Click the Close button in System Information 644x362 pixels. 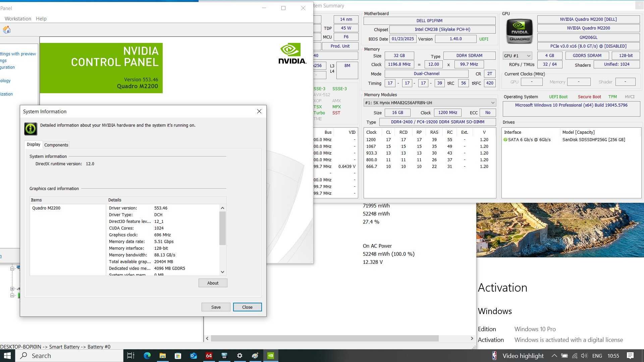(247, 307)
